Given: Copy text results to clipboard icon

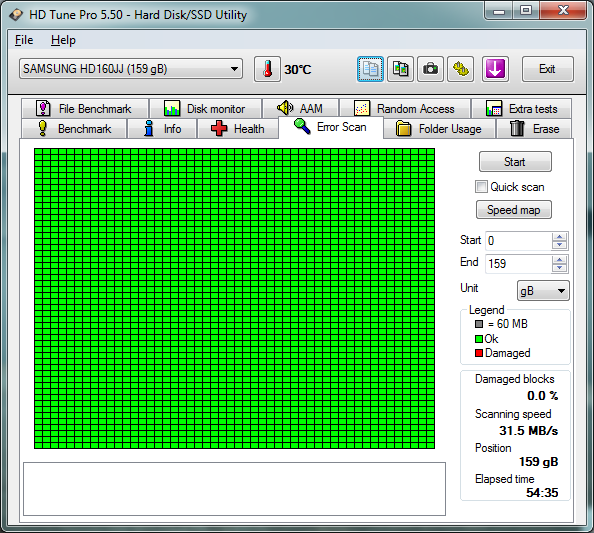Looking at the screenshot, I should (370, 69).
